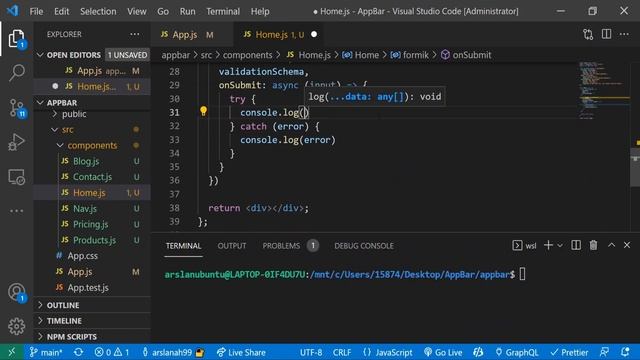Open Blog.js in file tree
The width and height of the screenshot is (640, 360).
(86, 161)
